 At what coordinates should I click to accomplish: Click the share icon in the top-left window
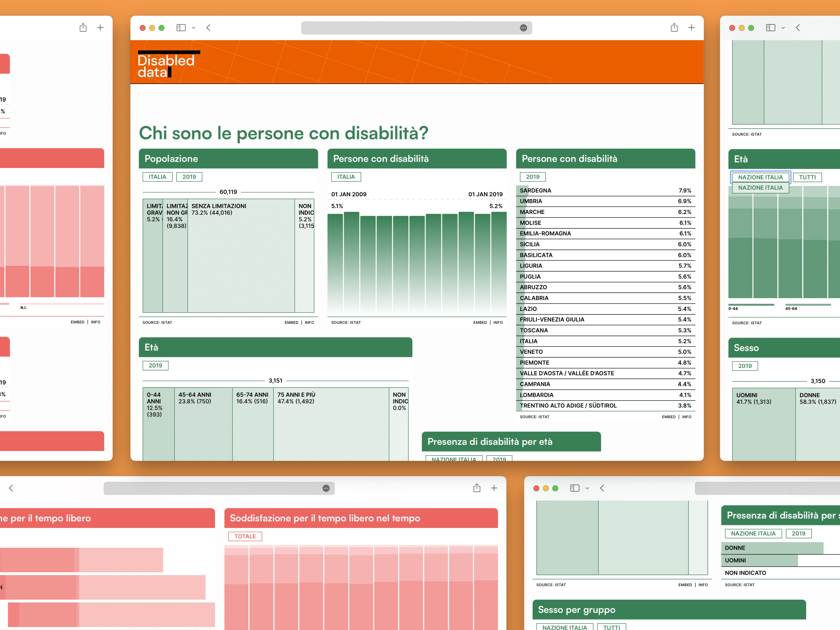tap(83, 27)
